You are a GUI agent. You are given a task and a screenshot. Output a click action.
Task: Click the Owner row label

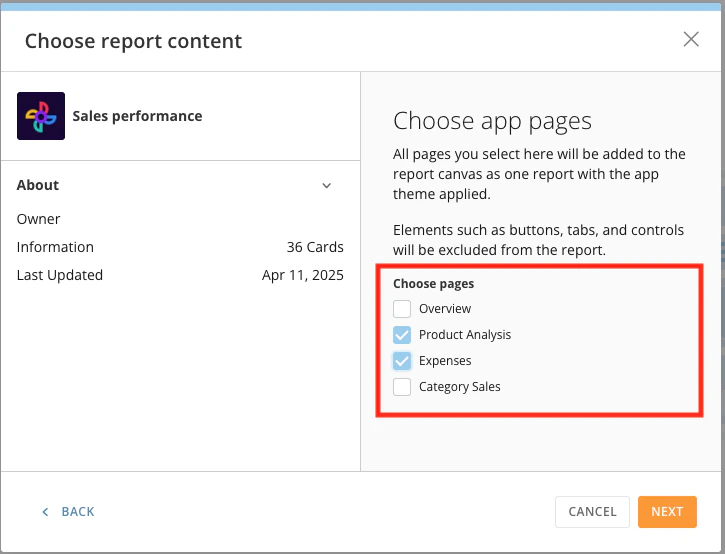click(38, 219)
